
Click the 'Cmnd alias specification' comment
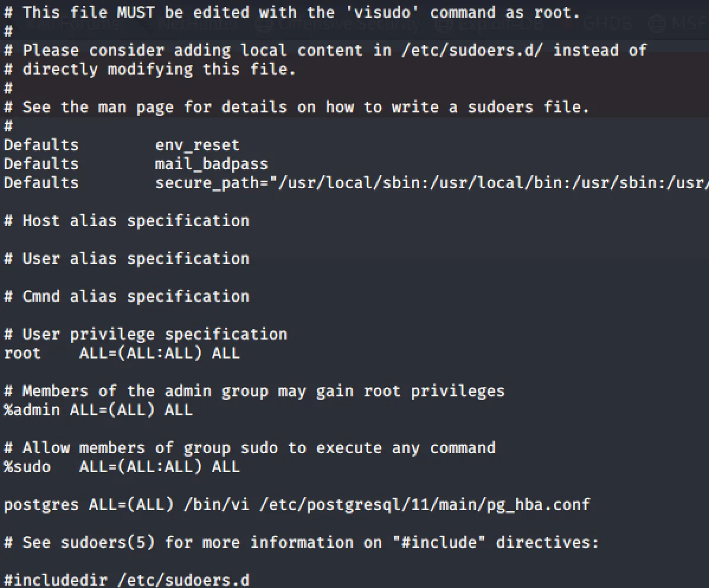(127, 296)
